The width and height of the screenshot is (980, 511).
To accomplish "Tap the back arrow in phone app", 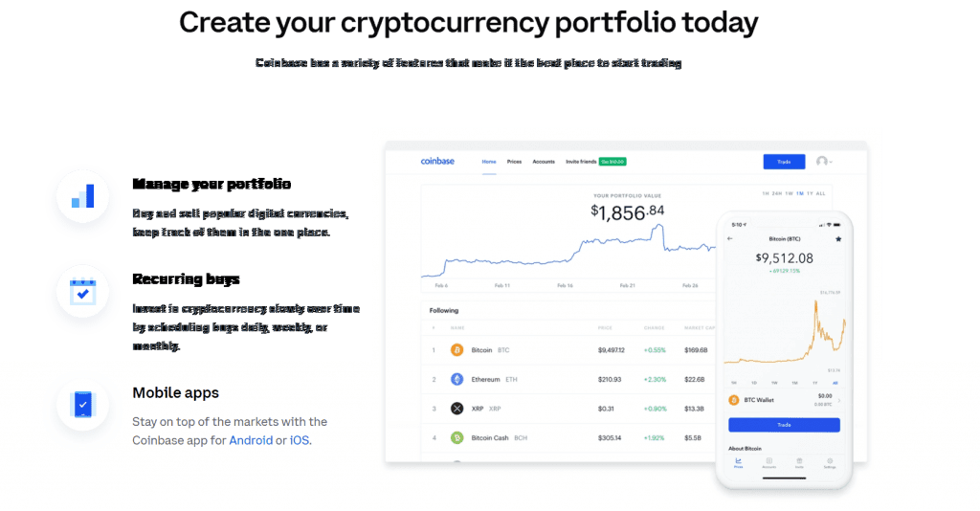I will tap(730, 238).
